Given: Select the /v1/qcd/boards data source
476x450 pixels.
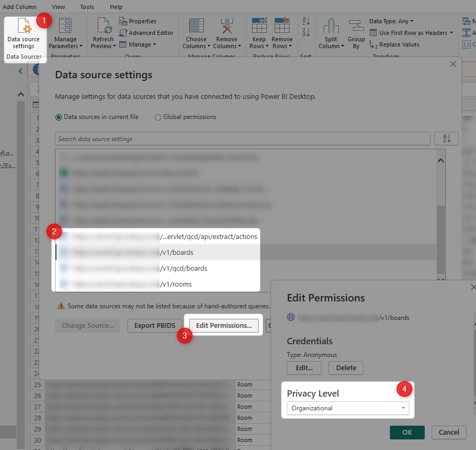Looking at the screenshot, I should coord(183,268).
